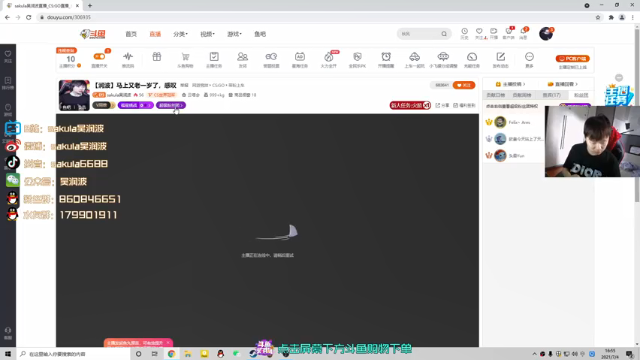Click the search magnifier icon
This screenshot has width=640, height=360.
[444, 34]
